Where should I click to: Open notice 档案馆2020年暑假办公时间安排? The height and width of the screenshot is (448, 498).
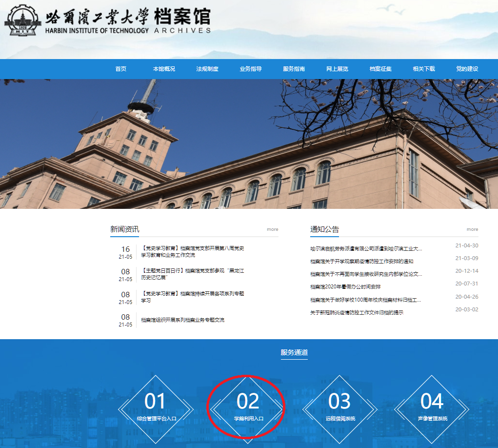click(345, 287)
